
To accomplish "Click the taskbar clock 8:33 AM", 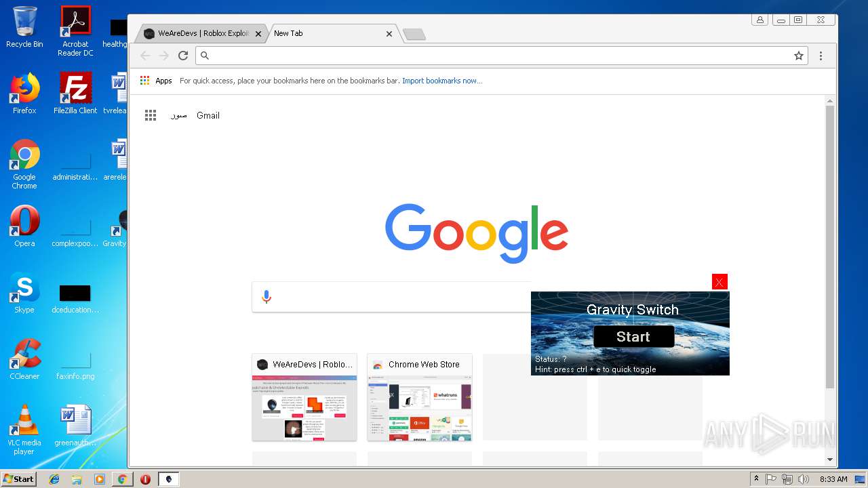I will click(833, 479).
